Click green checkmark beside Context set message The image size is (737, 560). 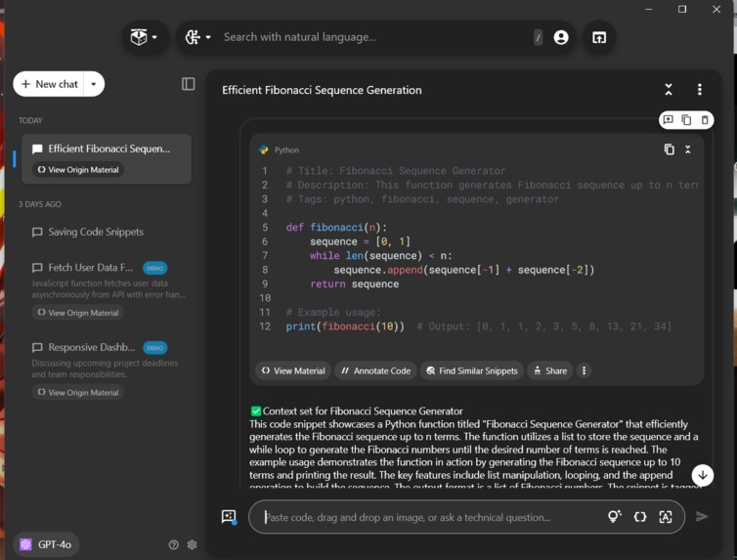[256, 411]
